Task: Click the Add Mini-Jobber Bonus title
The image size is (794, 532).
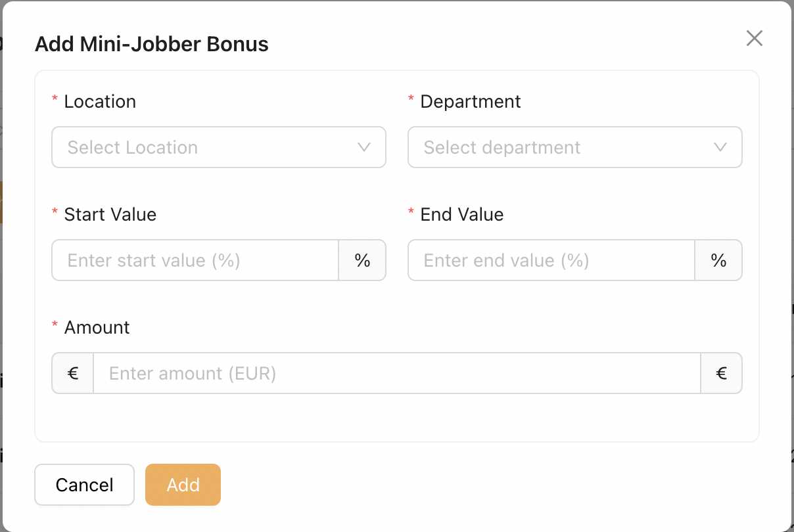Action: [152, 44]
